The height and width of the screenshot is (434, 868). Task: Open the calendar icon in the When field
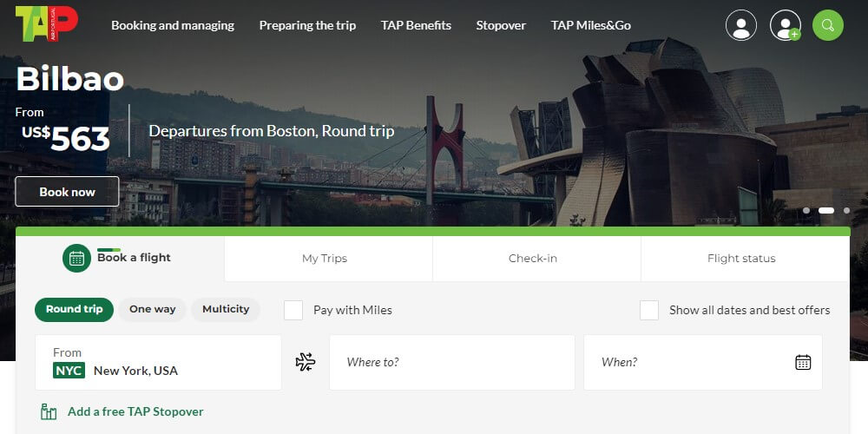coord(803,362)
